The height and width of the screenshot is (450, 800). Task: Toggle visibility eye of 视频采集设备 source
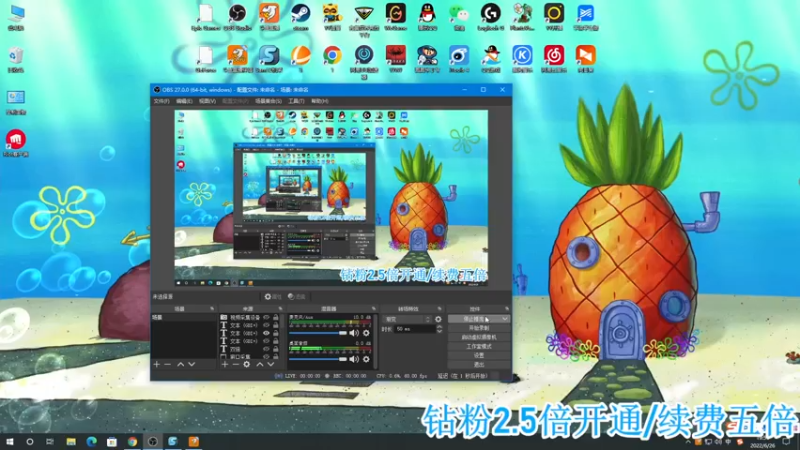coord(266,317)
